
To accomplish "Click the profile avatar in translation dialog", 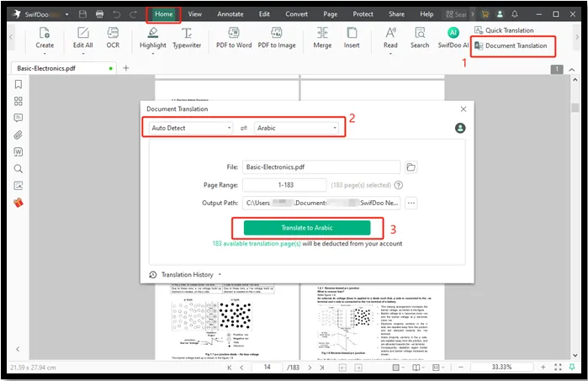I will 460,128.
